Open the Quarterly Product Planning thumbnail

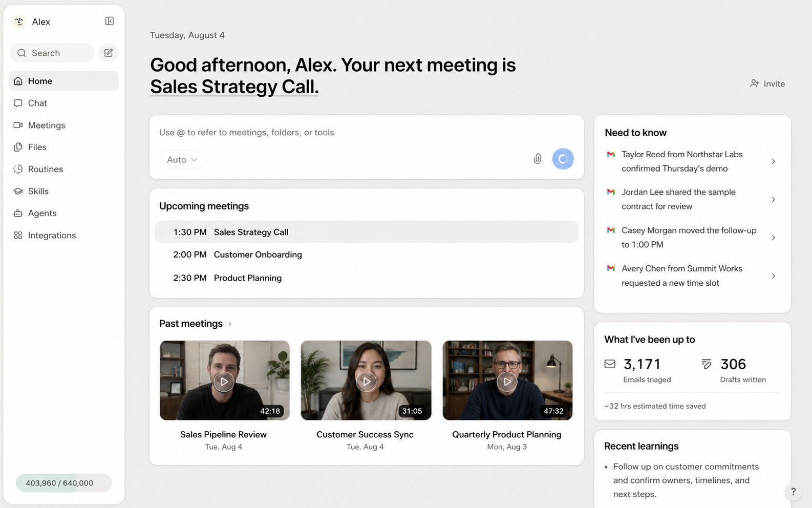(x=507, y=380)
